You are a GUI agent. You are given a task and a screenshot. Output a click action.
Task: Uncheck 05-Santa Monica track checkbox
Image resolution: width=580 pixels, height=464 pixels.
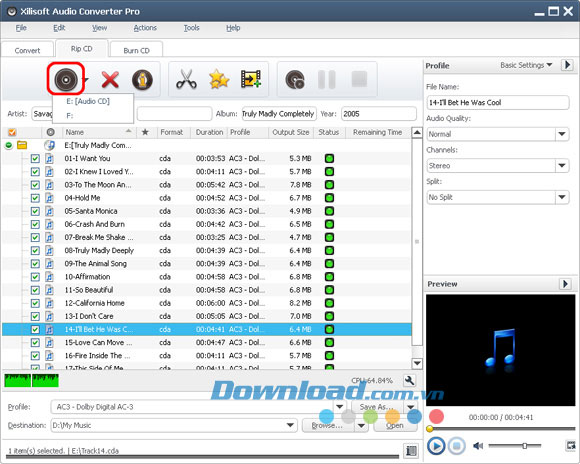(x=35, y=211)
